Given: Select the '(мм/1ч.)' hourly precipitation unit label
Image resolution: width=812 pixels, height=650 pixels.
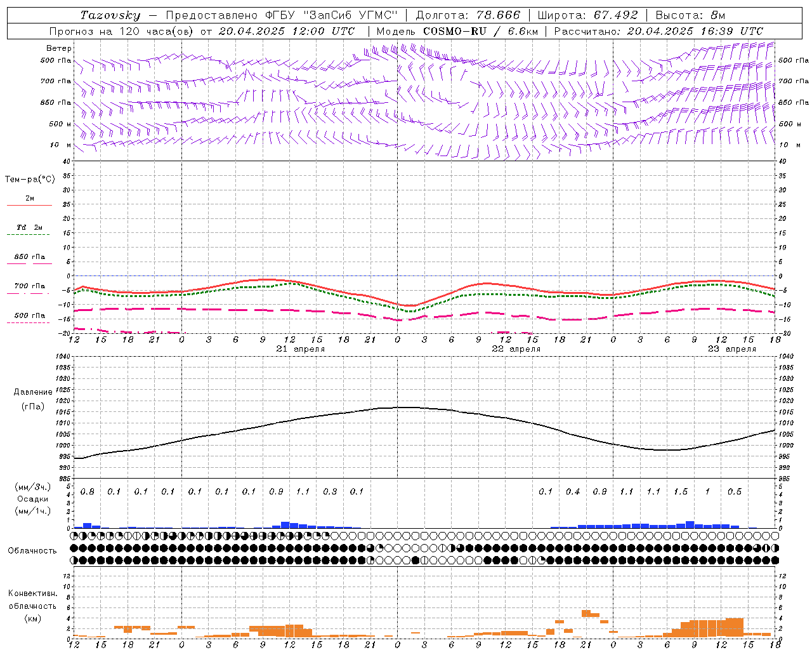Looking at the screenshot, I should 33,511.
